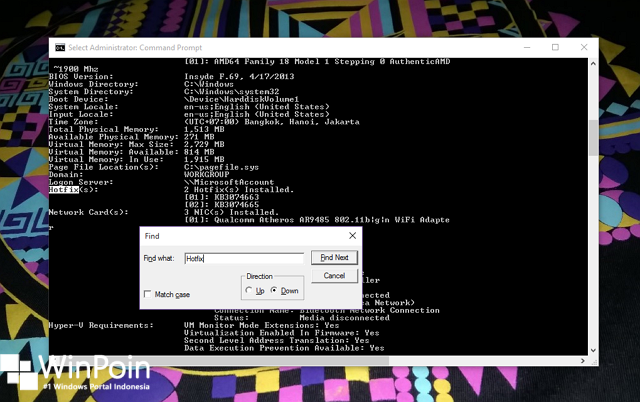Click the WORKGROUP domain value
Screen dimensions: 640x402
[207, 175]
